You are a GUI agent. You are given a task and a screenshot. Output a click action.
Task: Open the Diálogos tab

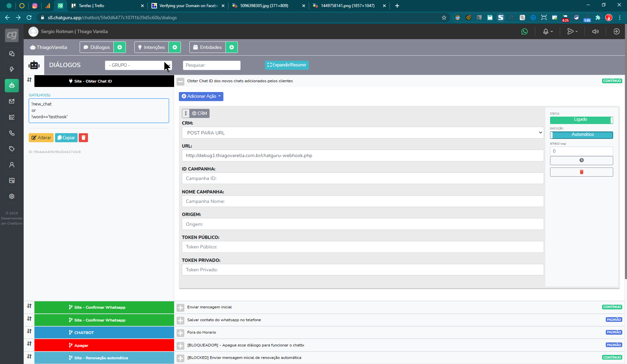(97, 47)
